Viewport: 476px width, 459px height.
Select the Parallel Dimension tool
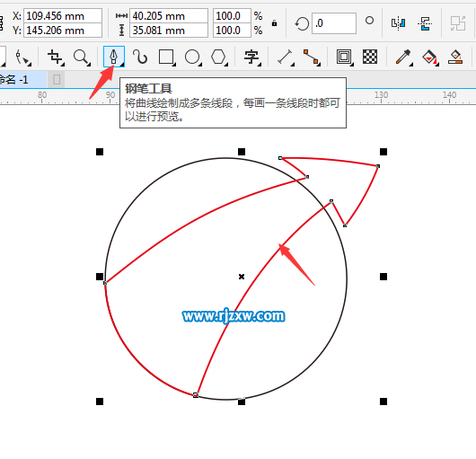pyautogui.click(x=286, y=57)
